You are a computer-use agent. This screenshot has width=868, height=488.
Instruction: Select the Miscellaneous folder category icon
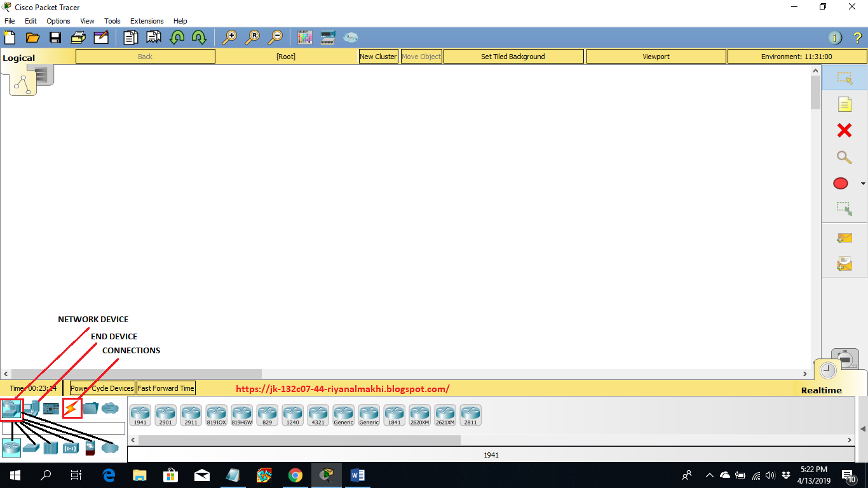tap(90, 409)
